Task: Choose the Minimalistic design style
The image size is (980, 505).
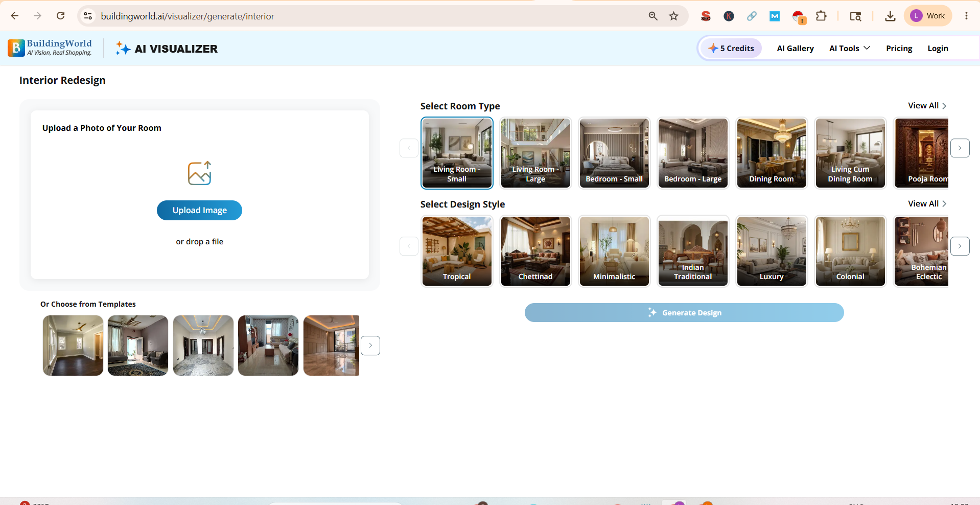Action: point(614,251)
